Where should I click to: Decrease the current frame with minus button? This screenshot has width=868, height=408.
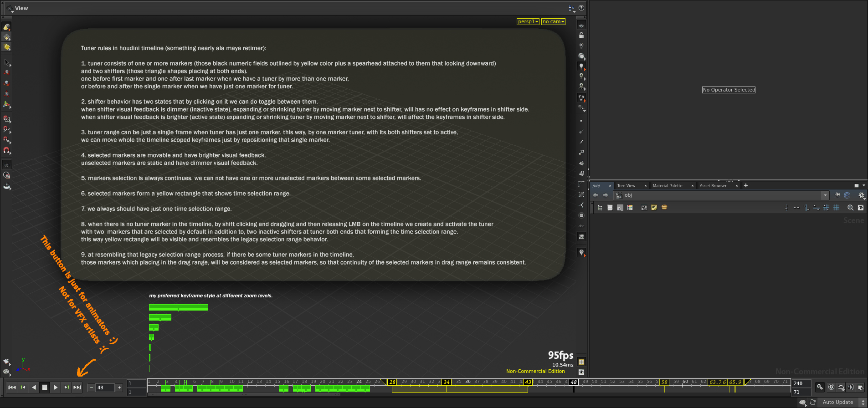(91, 388)
